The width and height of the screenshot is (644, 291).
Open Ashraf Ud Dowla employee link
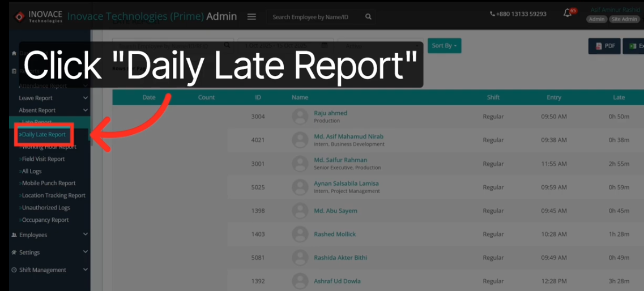click(x=337, y=281)
